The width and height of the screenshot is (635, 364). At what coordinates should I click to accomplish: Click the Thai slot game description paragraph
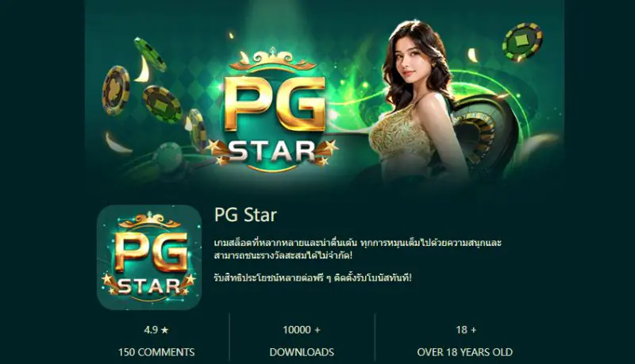pyautogui.click(x=358, y=249)
